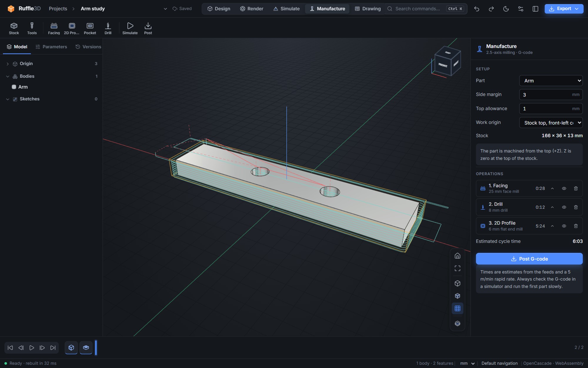Add a Drill operation from toolbar
Screen dimensions: 588x368
(x=108, y=28)
